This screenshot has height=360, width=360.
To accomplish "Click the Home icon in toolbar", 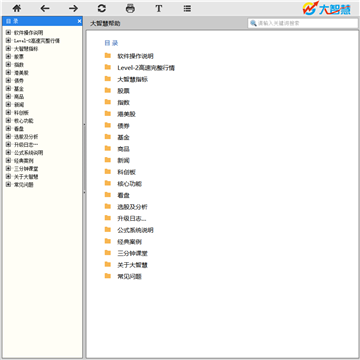I will click(17, 8).
